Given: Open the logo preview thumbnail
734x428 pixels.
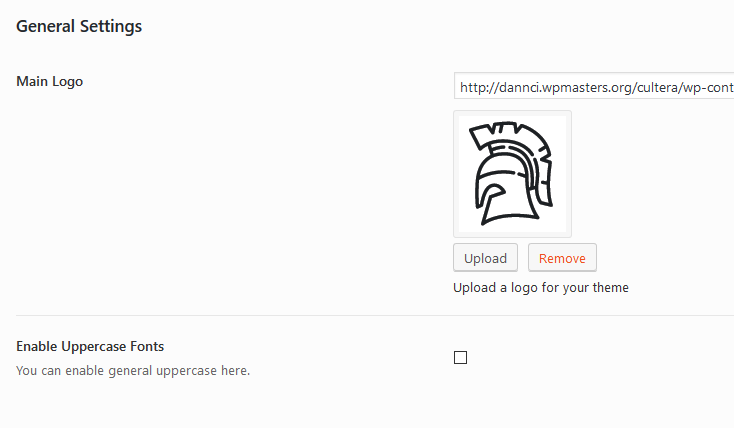Looking at the screenshot, I should (512, 174).
